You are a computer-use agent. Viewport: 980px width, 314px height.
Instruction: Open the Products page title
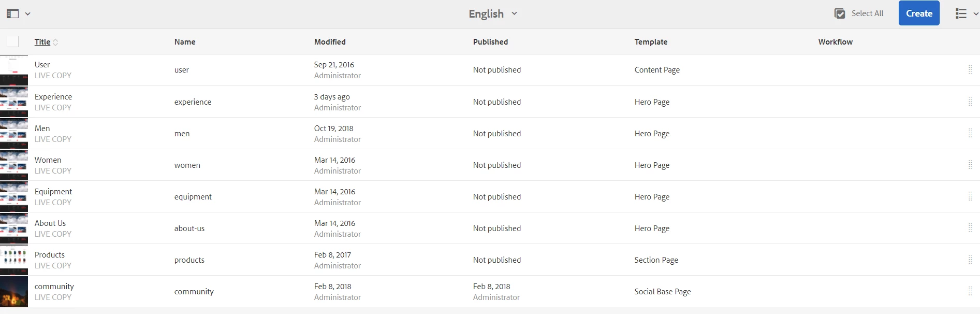pyautogui.click(x=50, y=255)
